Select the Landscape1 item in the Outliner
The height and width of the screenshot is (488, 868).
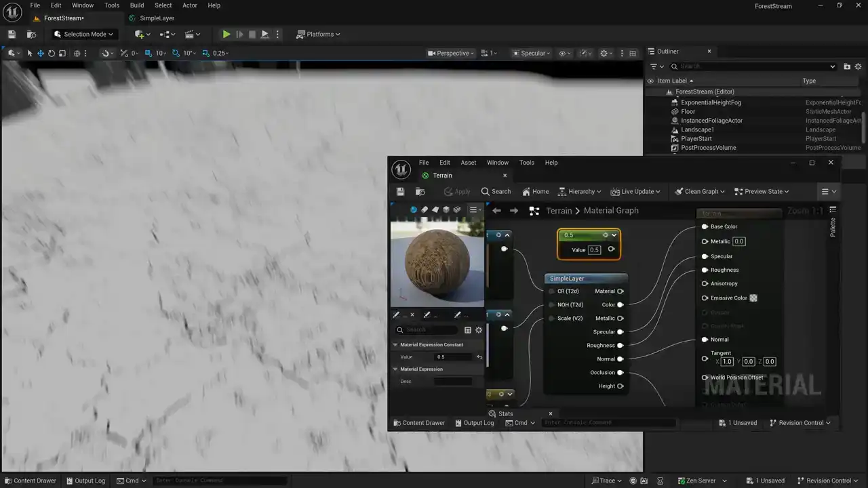pyautogui.click(x=697, y=129)
